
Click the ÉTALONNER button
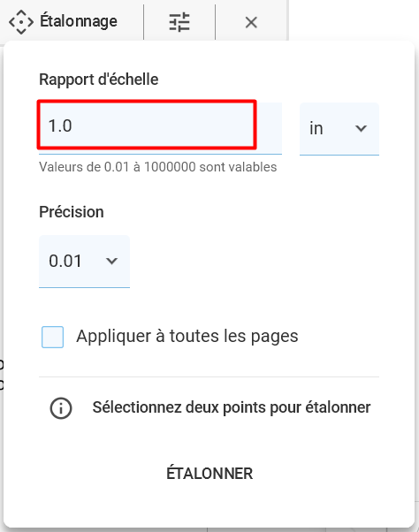point(209,474)
